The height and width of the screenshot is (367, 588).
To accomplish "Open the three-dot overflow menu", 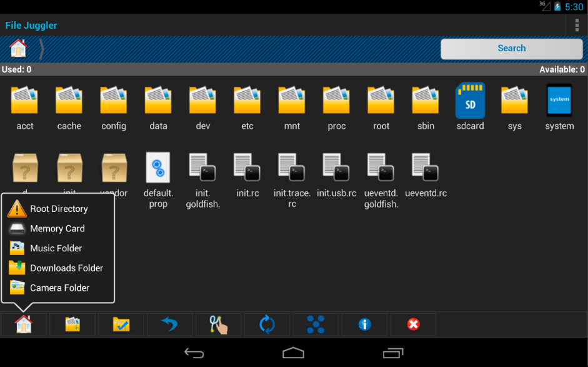I will click(577, 25).
